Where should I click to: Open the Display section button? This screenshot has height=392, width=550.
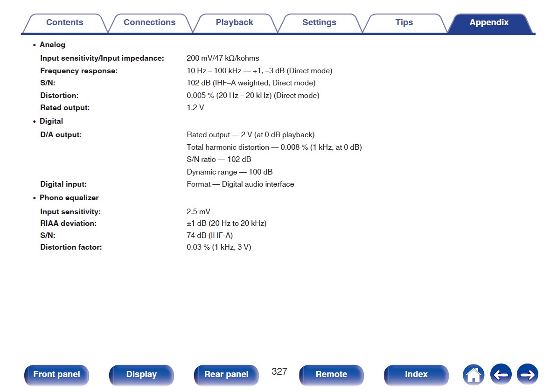[x=141, y=374]
